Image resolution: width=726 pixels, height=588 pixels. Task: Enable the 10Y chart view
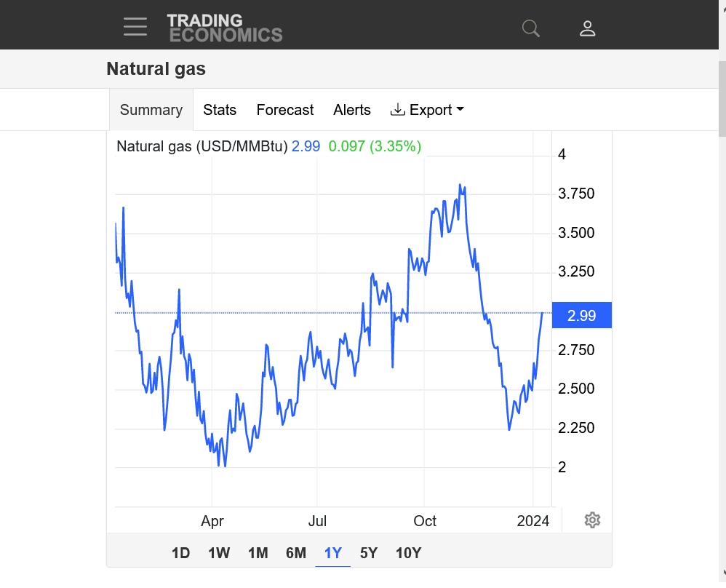[x=408, y=553]
